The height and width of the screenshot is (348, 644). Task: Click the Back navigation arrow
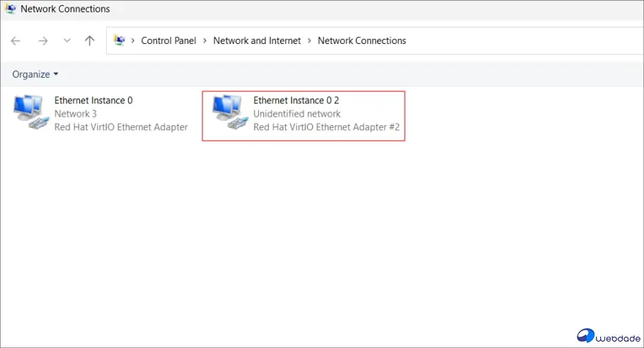[16, 41]
